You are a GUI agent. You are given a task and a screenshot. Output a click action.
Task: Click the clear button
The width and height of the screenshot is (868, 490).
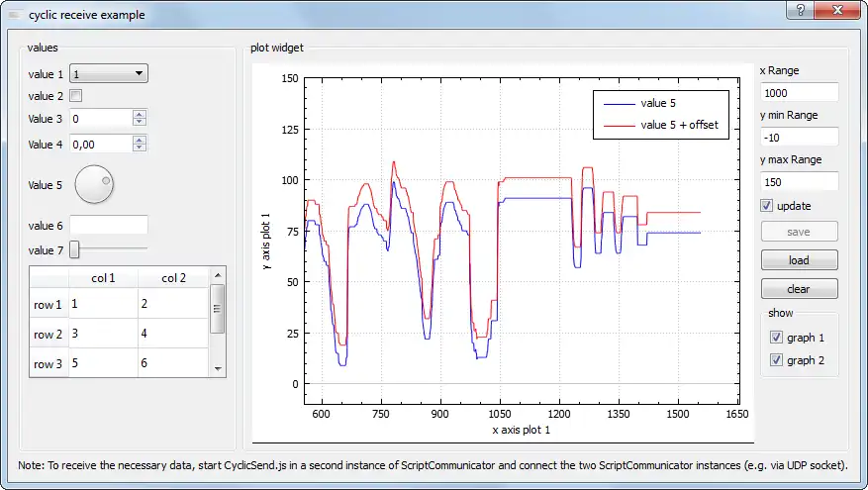(800, 289)
